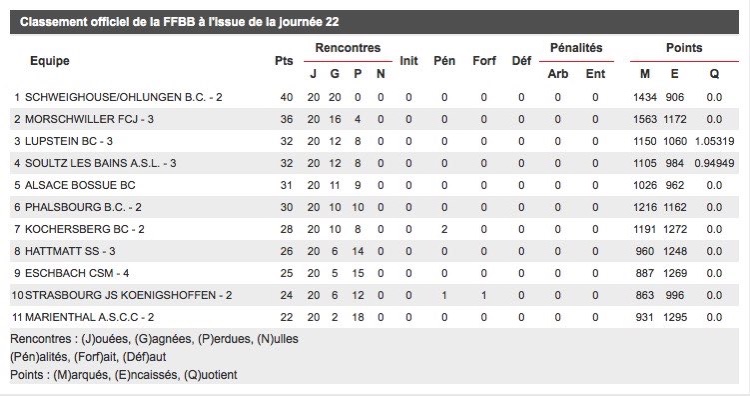This screenshot has height=396, width=750.
Task: Click the Forf column header
Action: pyautogui.click(x=484, y=61)
